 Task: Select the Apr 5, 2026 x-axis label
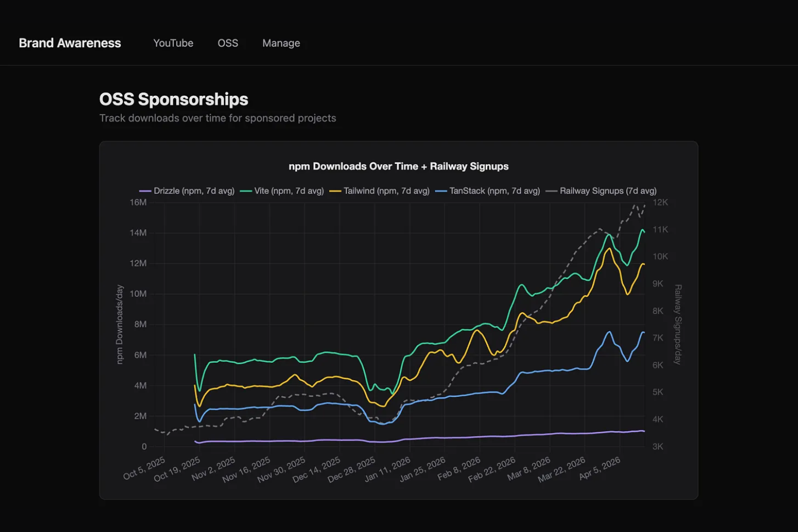(x=600, y=468)
